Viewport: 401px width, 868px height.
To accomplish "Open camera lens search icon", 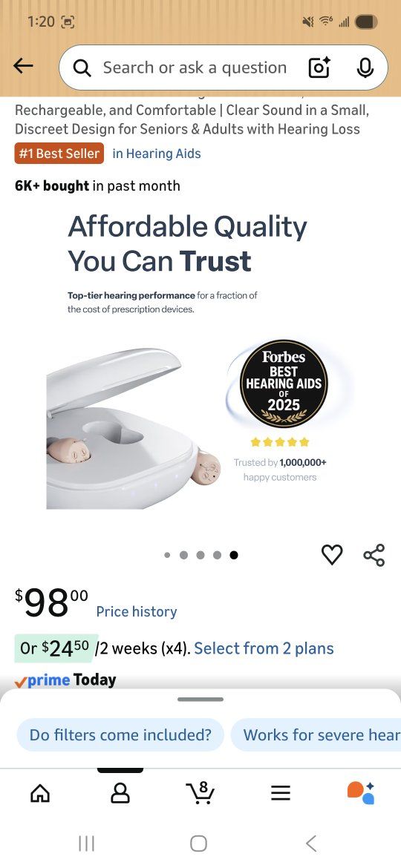I will 319,68.
